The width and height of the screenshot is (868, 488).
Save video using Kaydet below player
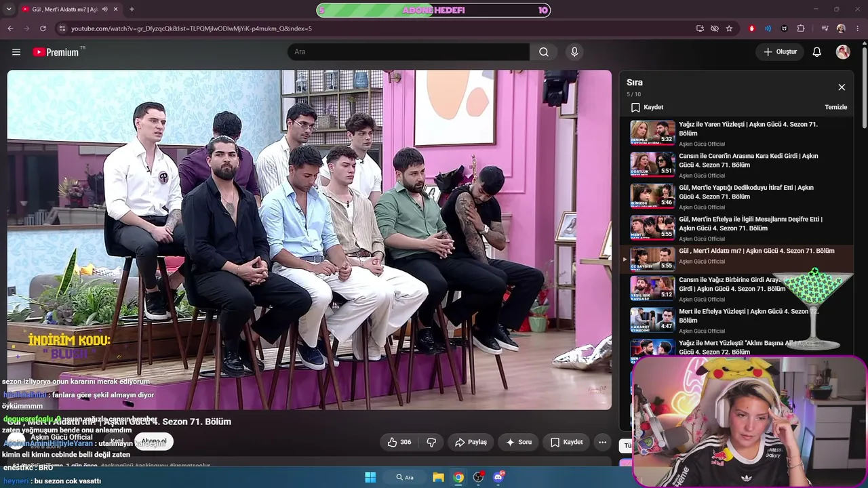coord(566,442)
